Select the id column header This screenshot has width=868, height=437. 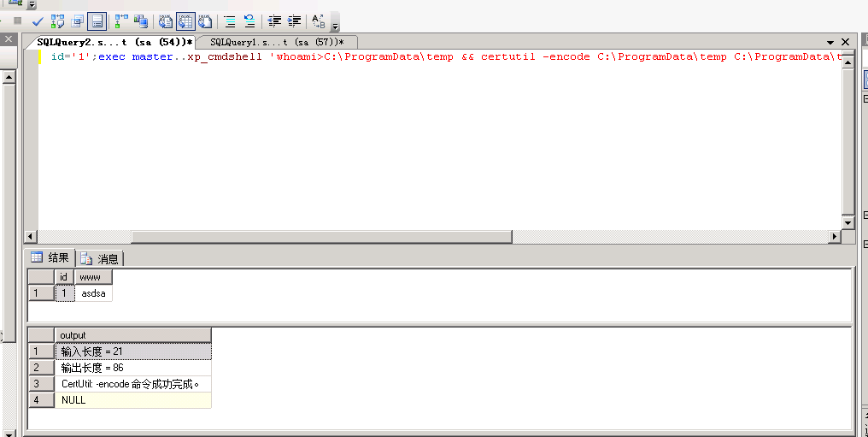[x=64, y=277]
